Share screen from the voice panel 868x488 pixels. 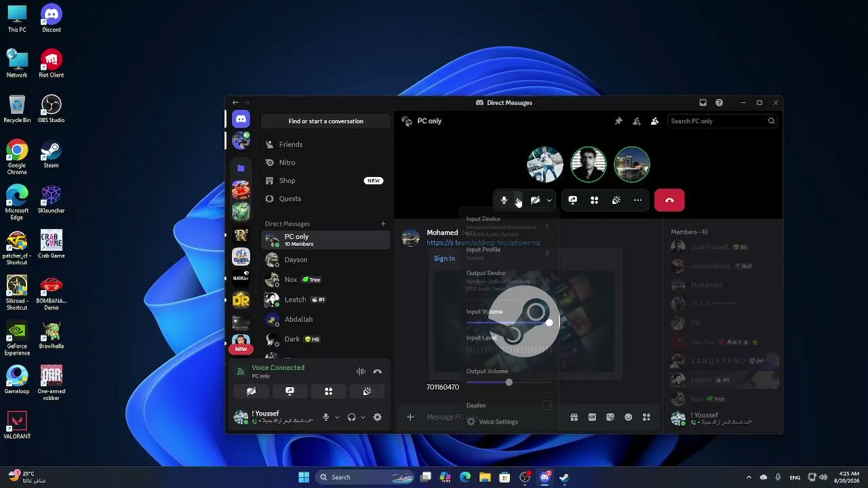290,391
